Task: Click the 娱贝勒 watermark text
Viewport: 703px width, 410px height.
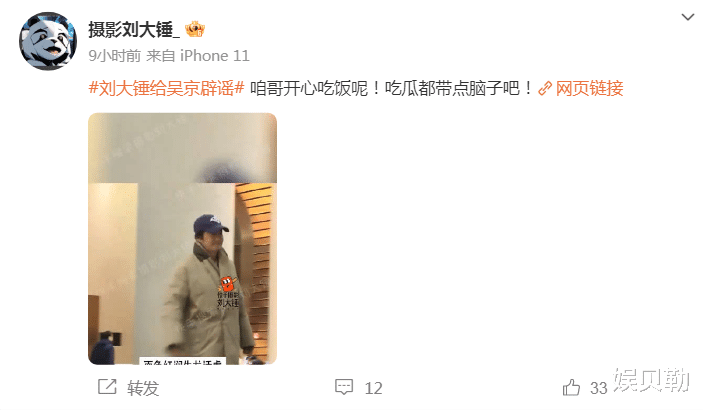Action: (651, 380)
